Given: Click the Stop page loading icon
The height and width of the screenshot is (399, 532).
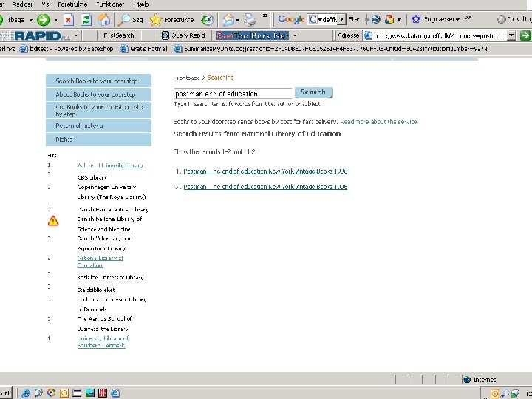Looking at the screenshot, I should pos(68,20).
